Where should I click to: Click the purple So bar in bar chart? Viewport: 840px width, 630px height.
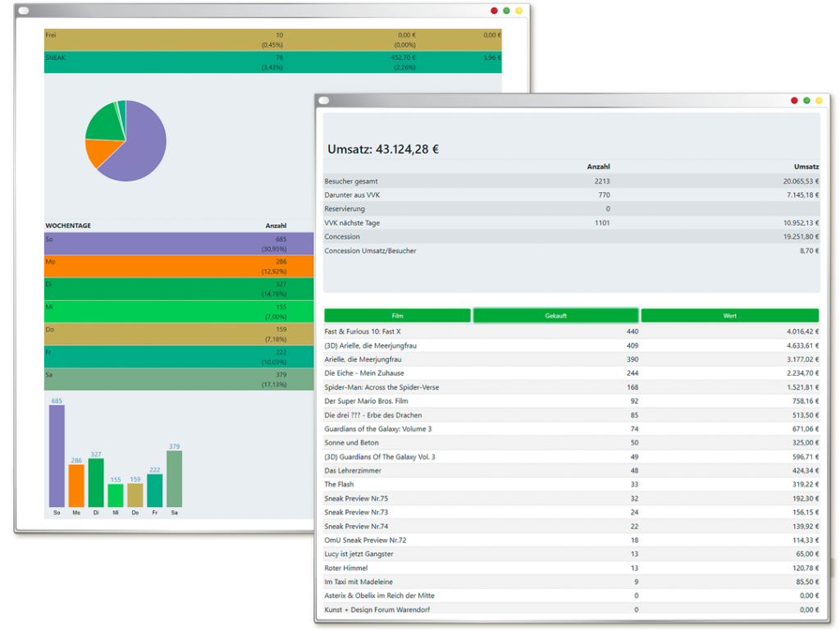(x=57, y=456)
